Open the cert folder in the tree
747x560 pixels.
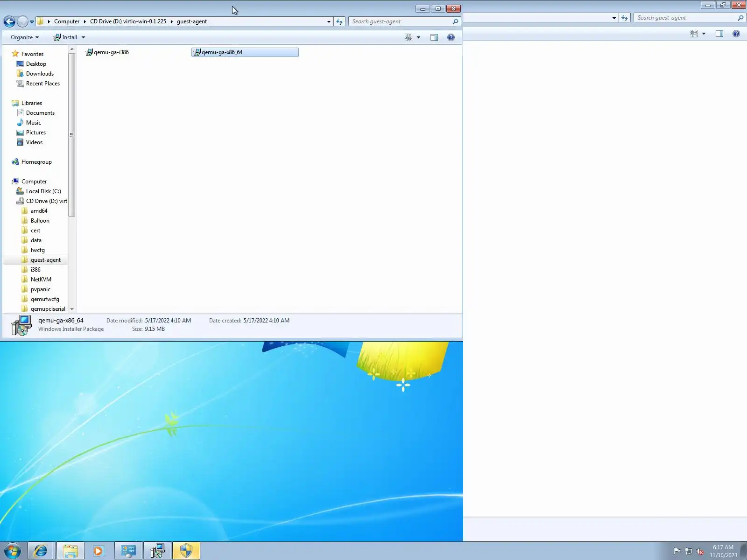35,231
